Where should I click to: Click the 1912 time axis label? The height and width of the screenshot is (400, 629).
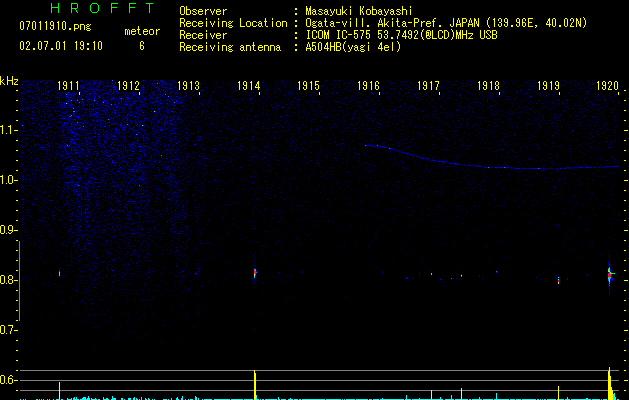coord(128,86)
